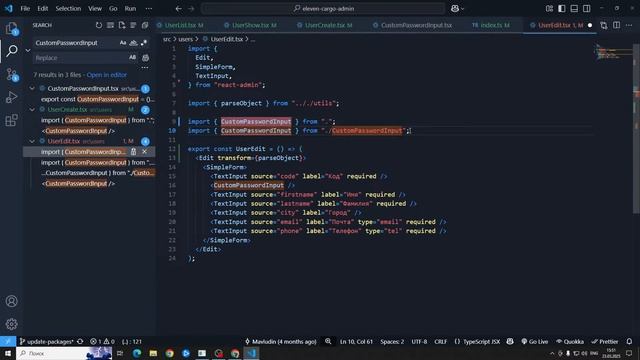Toggle Use Regular Expression in search
Image resolution: width=640 pixels, height=360 pixels.
pyautogui.click(x=144, y=43)
